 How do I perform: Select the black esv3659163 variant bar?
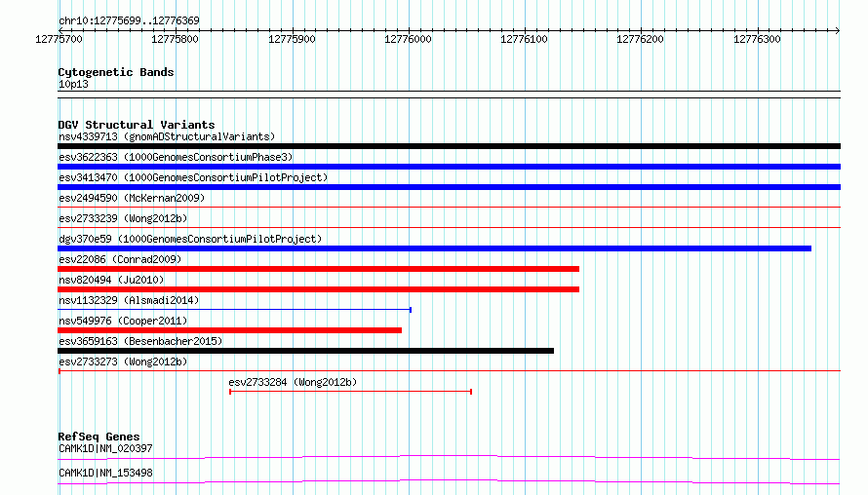(x=305, y=351)
